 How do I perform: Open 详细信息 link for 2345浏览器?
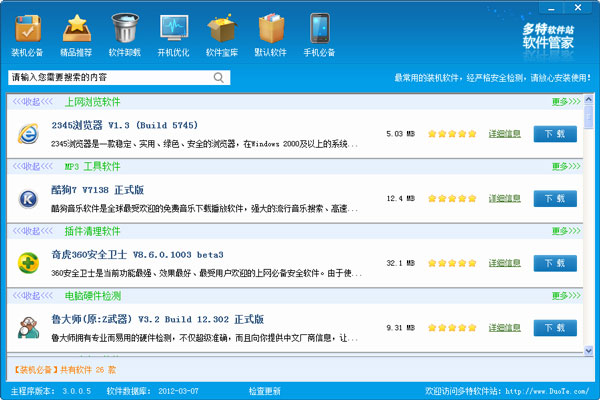tap(504, 134)
